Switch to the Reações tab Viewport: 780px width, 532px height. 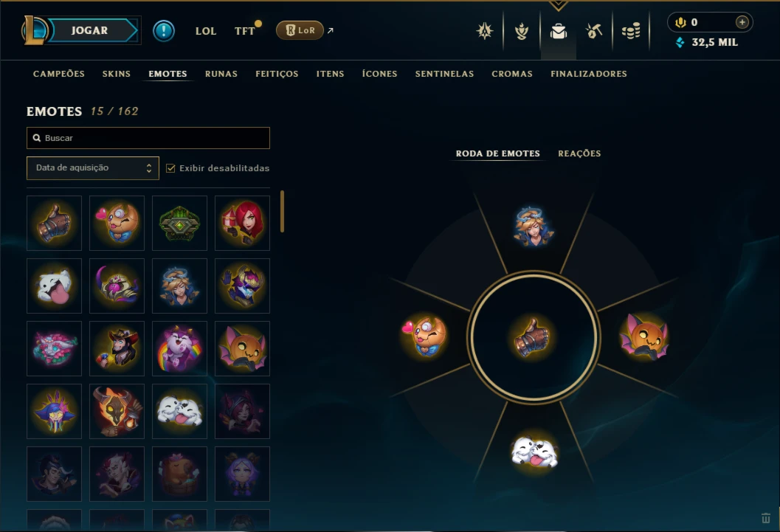(579, 153)
